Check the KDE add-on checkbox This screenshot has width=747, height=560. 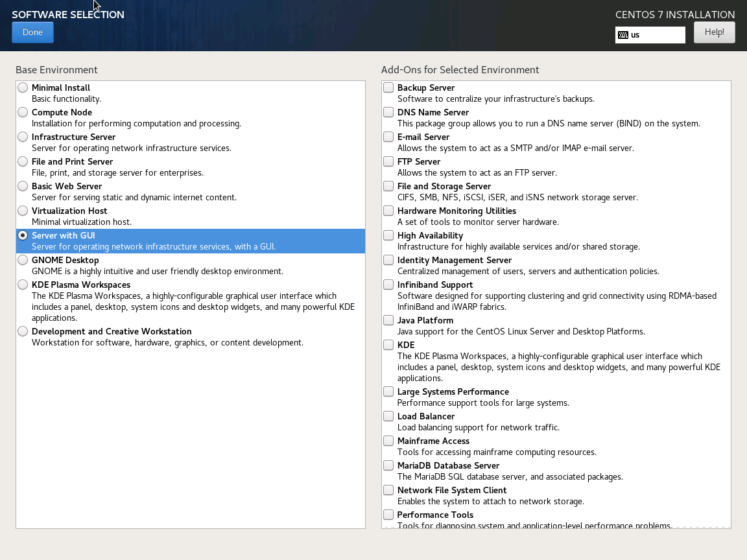pyautogui.click(x=388, y=345)
